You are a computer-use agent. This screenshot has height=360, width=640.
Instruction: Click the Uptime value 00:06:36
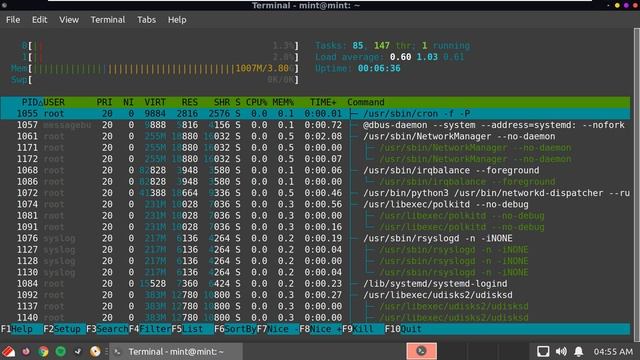tap(379, 68)
